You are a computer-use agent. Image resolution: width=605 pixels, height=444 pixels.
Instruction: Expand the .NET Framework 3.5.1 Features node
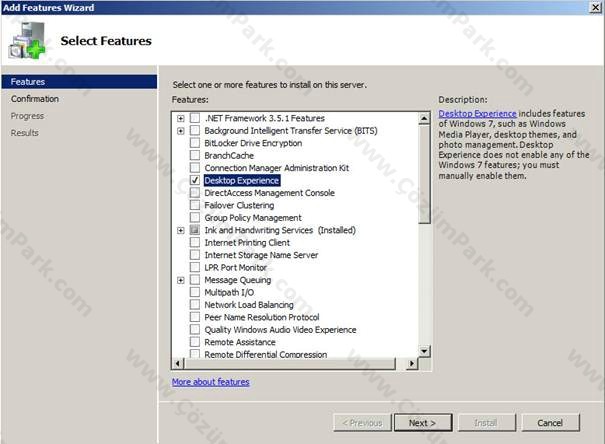click(x=181, y=118)
